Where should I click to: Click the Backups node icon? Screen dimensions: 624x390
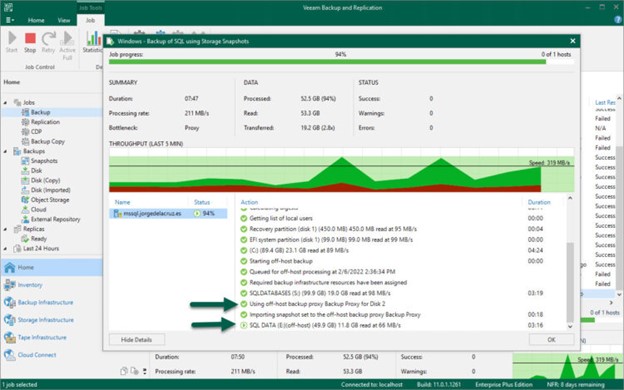(x=17, y=151)
